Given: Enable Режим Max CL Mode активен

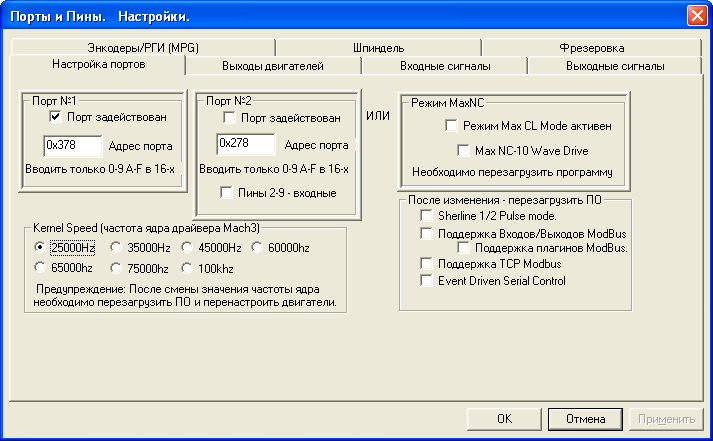Looking at the screenshot, I should [451, 127].
